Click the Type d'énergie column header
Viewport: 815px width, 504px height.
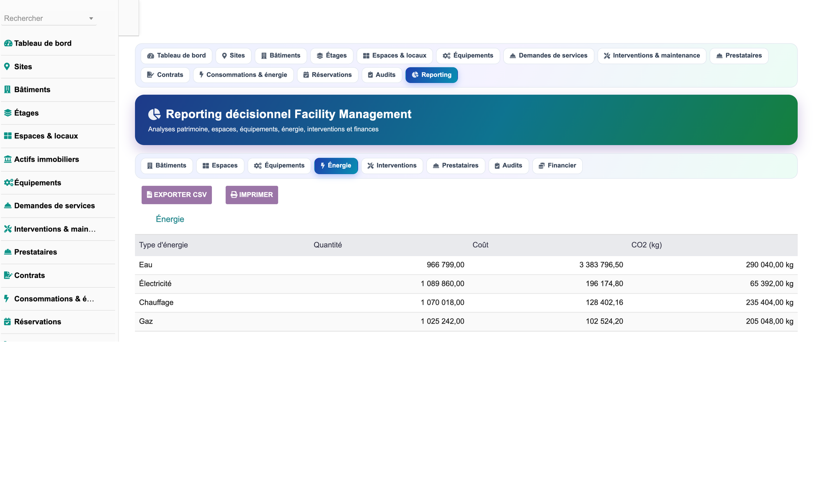coord(163,245)
